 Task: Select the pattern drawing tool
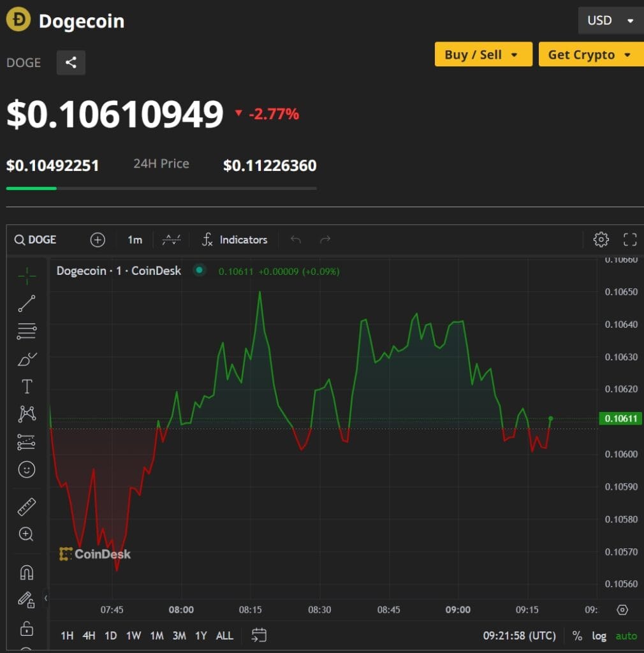[x=27, y=414]
